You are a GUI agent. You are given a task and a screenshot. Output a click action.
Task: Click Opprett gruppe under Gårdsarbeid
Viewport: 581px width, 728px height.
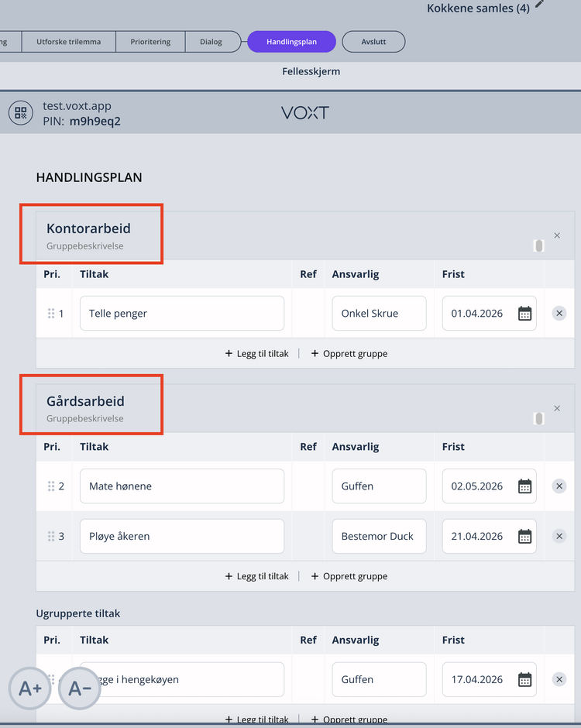pos(349,576)
